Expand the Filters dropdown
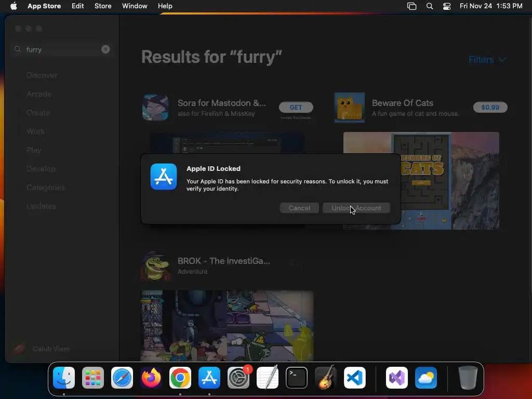 (487, 60)
